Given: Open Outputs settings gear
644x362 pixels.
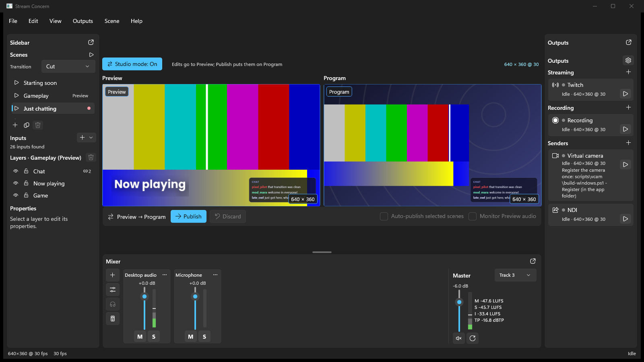Looking at the screenshot, I should pyautogui.click(x=628, y=60).
